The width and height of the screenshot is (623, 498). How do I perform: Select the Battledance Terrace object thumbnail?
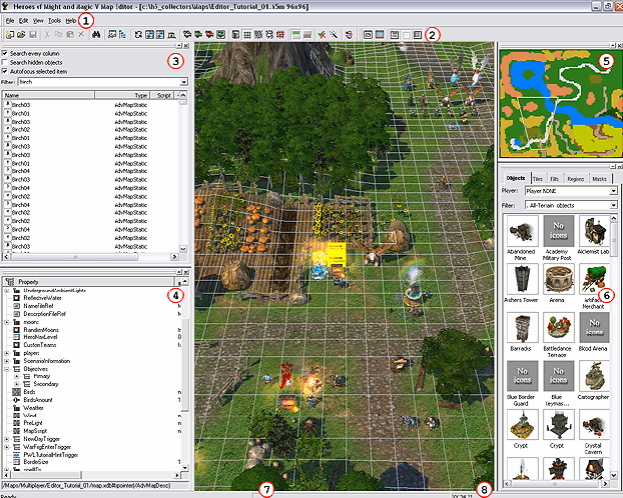tap(558, 327)
